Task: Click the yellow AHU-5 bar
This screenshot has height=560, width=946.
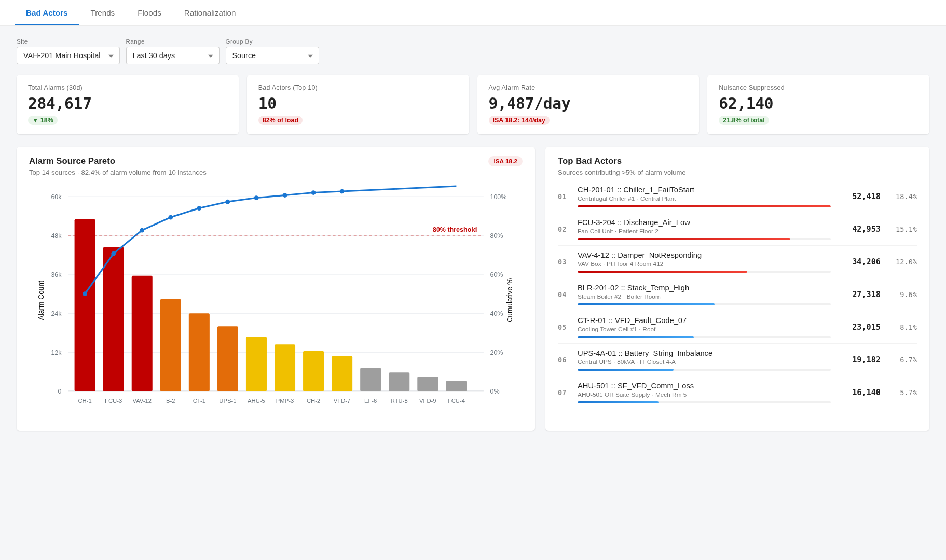Action: [x=256, y=364]
